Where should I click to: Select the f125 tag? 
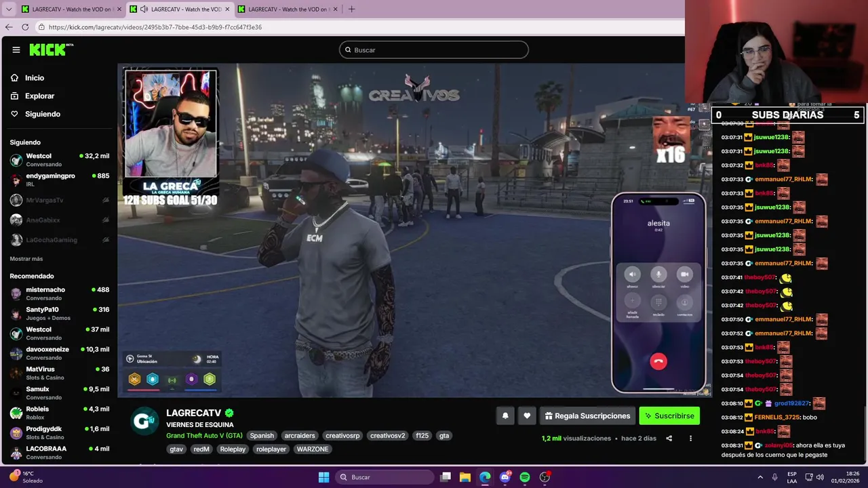point(422,436)
